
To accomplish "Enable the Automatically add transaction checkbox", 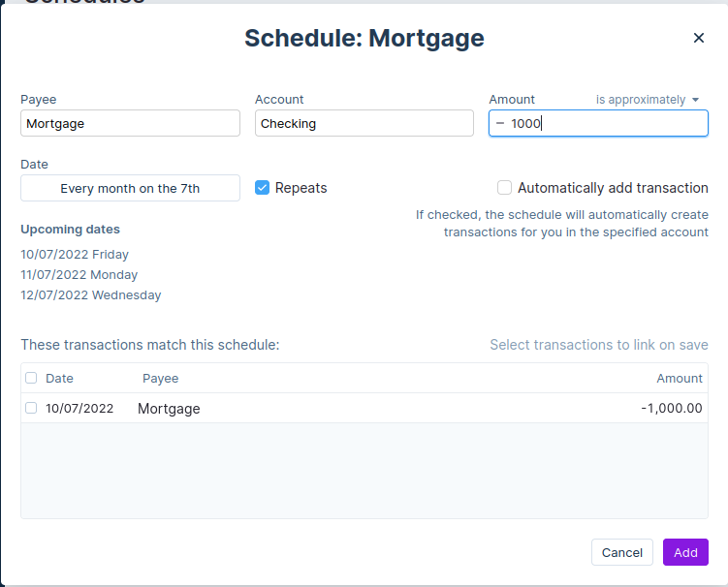I will pyautogui.click(x=504, y=188).
